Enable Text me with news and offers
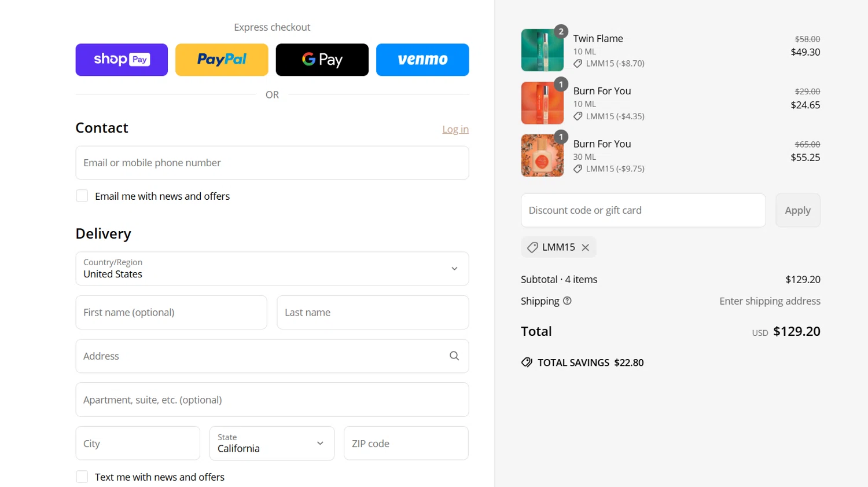Screen dimensions: 868x487 pos(82,477)
